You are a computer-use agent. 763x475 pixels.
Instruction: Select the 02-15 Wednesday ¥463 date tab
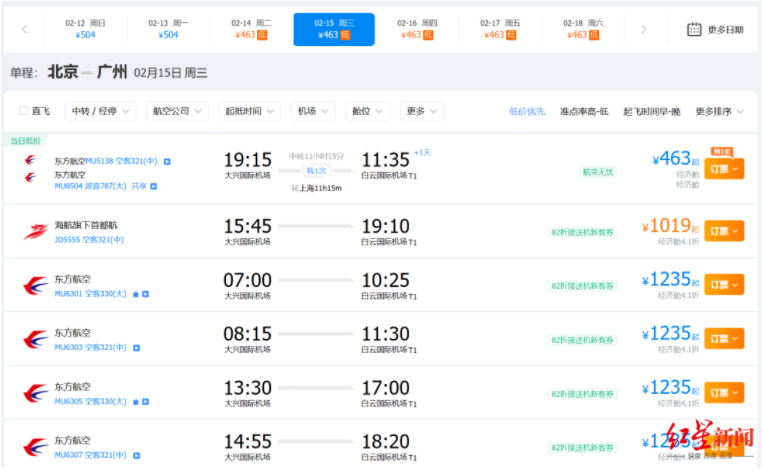(x=334, y=29)
